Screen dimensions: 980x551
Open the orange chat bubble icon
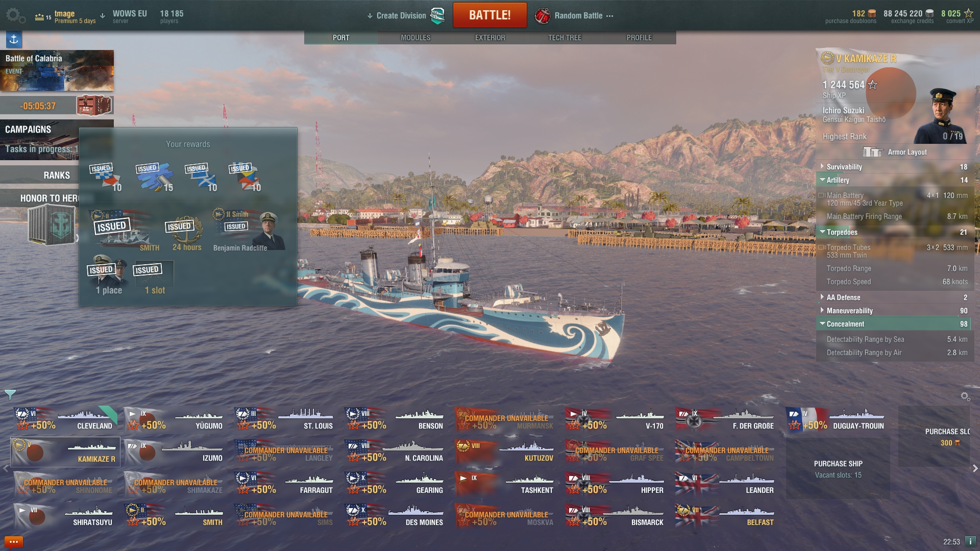tap(14, 541)
